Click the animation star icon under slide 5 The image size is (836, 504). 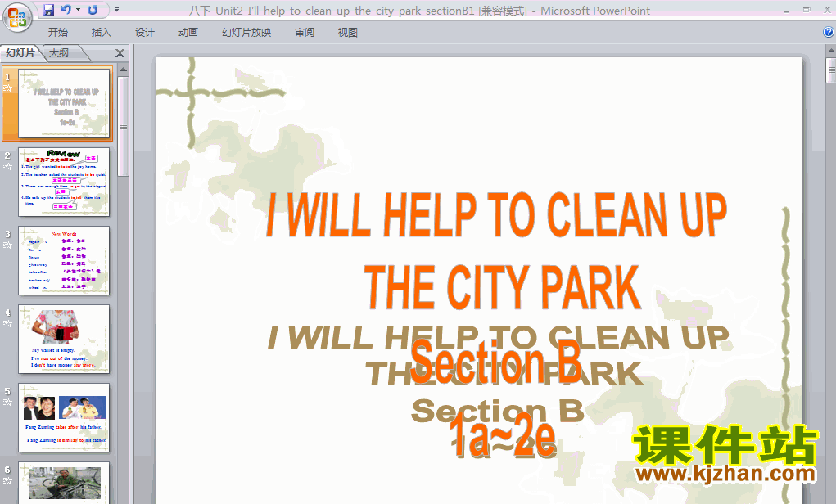[x=7, y=403]
